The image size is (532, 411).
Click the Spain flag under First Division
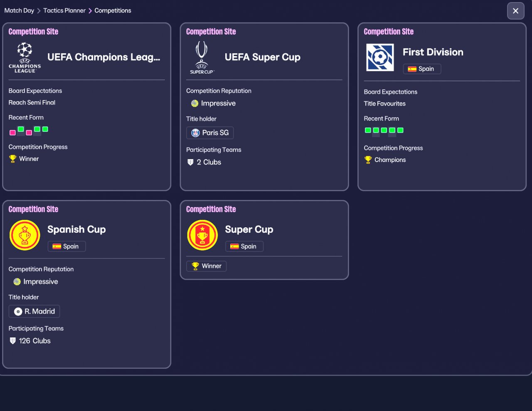pos(412,69)
